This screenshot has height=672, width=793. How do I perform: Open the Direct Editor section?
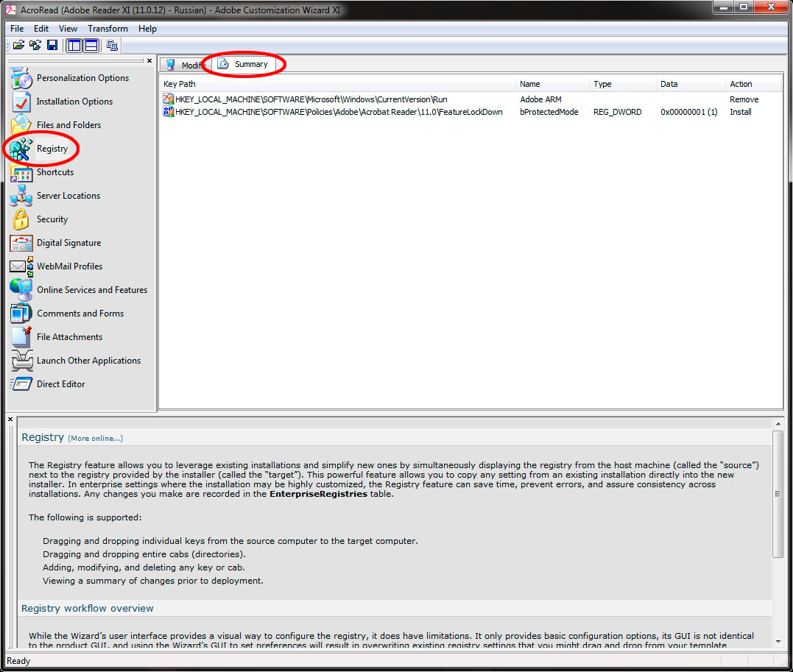pyautogui.click(x=48, y=384)
